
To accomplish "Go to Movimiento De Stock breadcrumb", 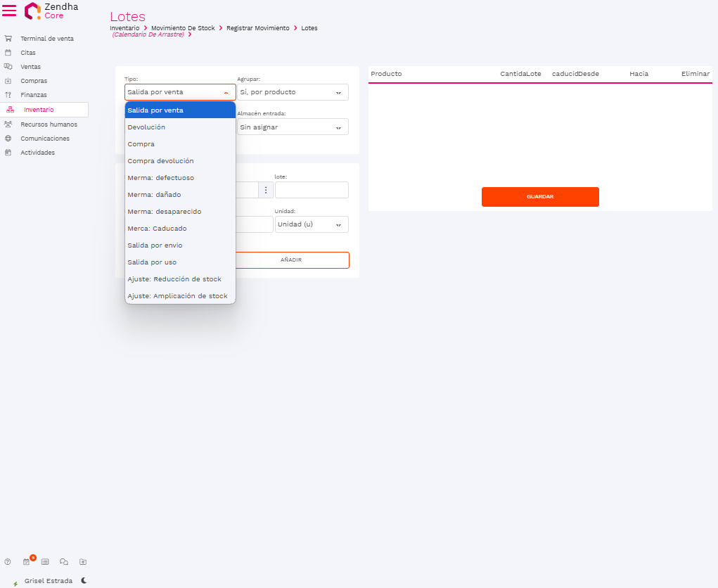I will click(183, 28).
